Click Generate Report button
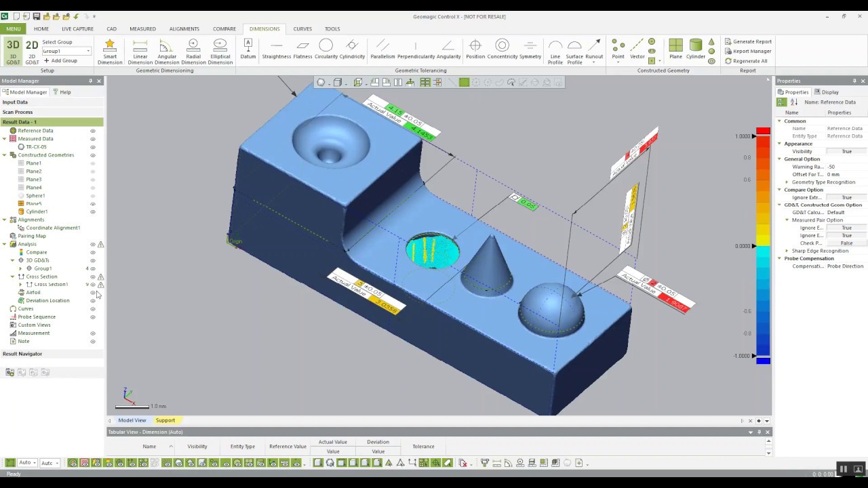Image resolution: width=868 pixels, height=488 pixels. 748,41
